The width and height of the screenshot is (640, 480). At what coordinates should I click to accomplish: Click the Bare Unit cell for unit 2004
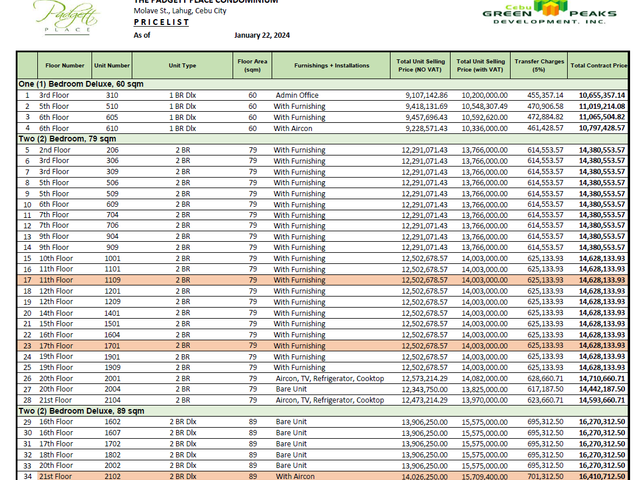(291, 389)
